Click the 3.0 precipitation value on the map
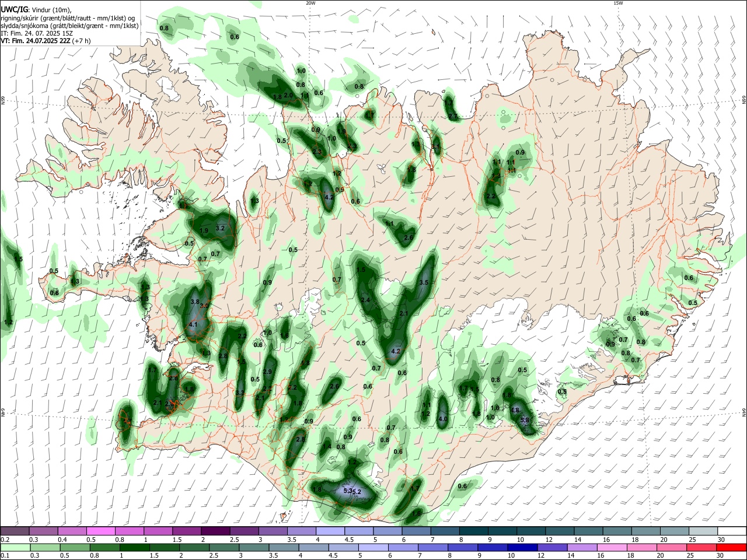The width and height of the screenshot is (747, 560). pos(204,306)
